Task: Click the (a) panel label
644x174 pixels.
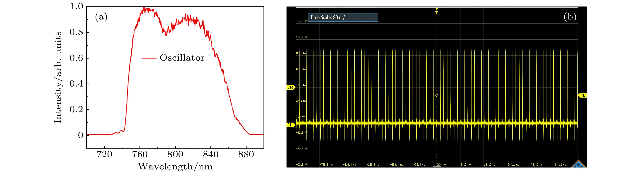Action: click(x=101, y=17)
